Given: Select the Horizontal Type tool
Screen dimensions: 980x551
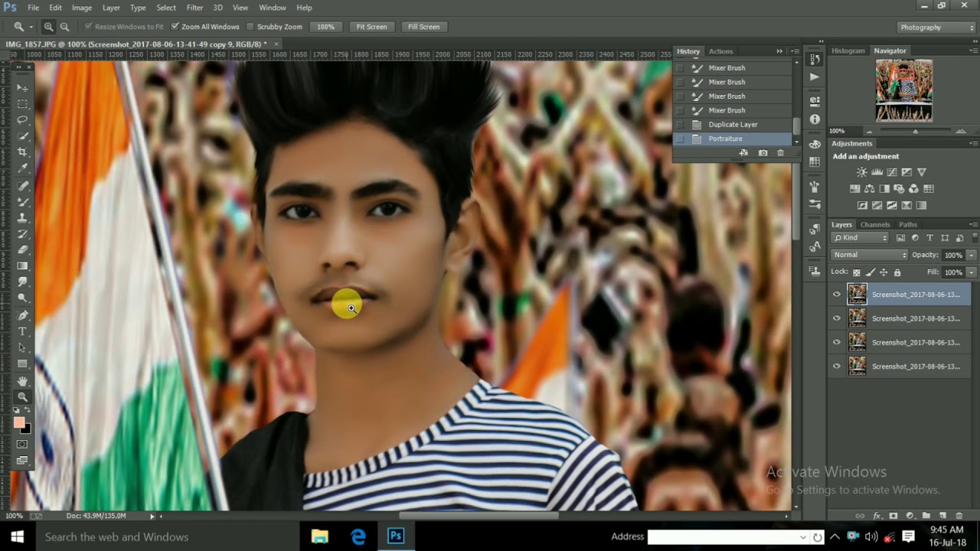Looking at the screenshot, I should pyautogui.click(x=22, y=331).
